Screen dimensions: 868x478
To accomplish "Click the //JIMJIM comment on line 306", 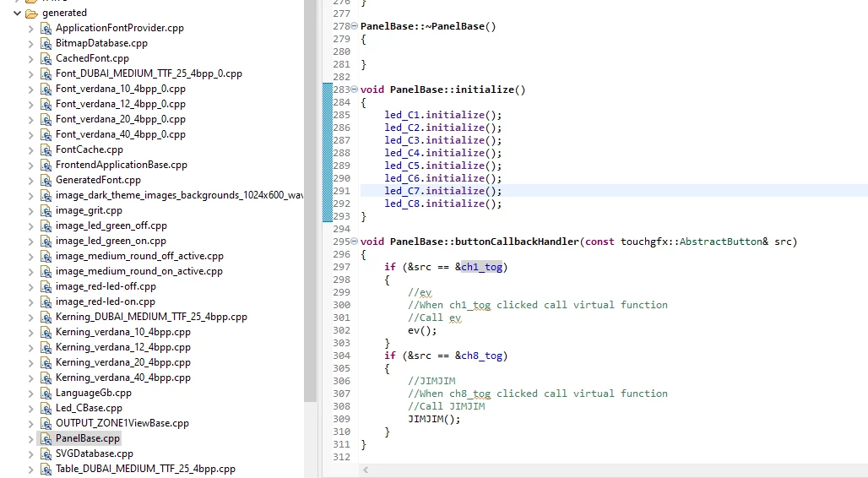I will tap(431, 381).
